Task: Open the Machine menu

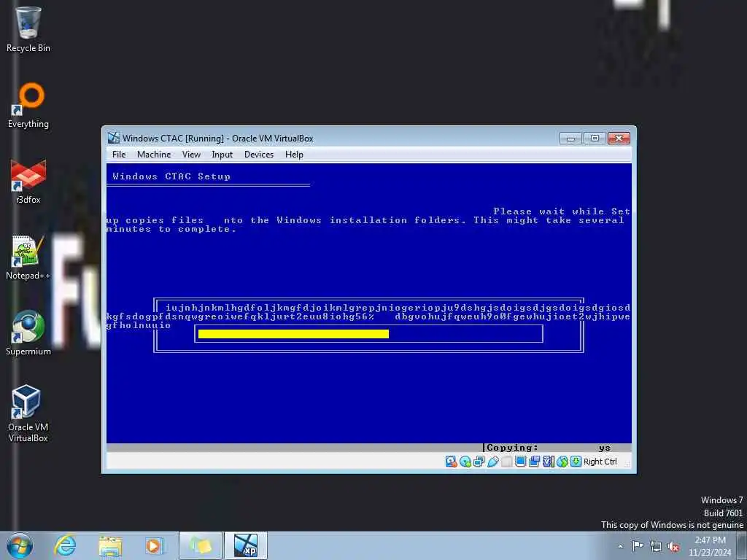Action: point(154,155)
